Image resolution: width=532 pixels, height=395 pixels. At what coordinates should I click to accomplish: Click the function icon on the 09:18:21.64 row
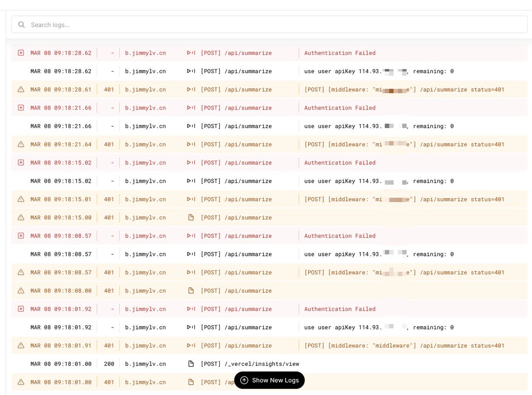coord(191,145)
